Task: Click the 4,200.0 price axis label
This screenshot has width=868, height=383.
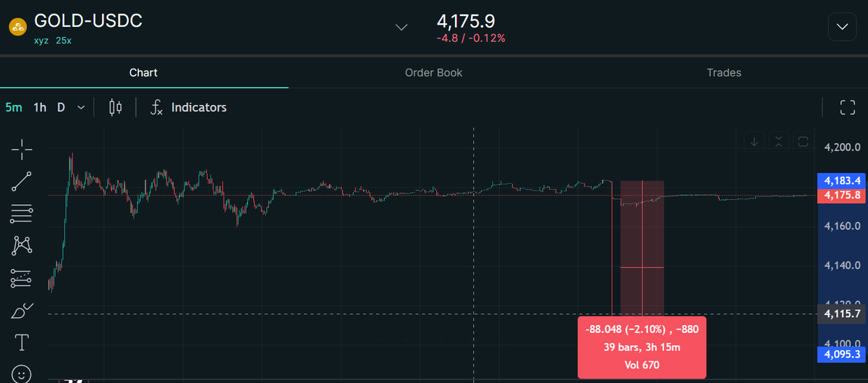Action: click(x=842, y=148)
